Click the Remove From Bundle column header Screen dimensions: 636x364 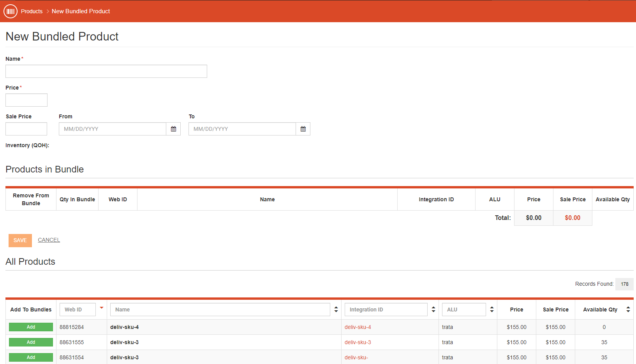pos(31,199)
